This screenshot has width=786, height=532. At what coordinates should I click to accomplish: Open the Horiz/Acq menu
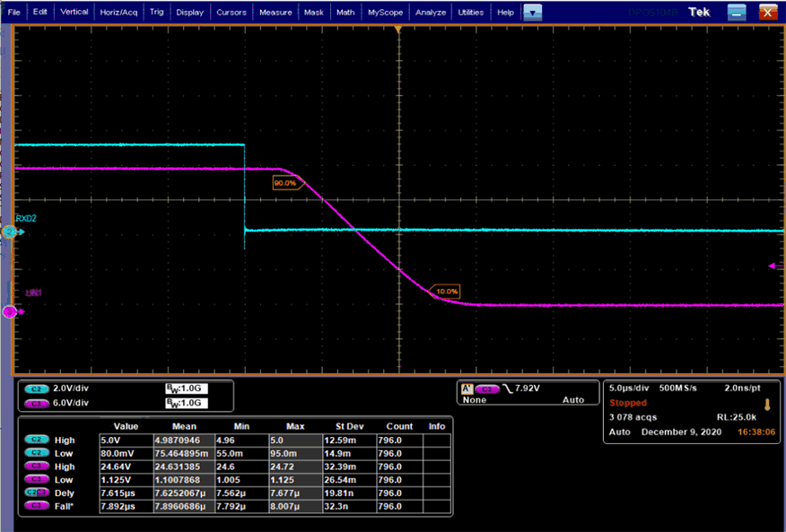(118, 13)
